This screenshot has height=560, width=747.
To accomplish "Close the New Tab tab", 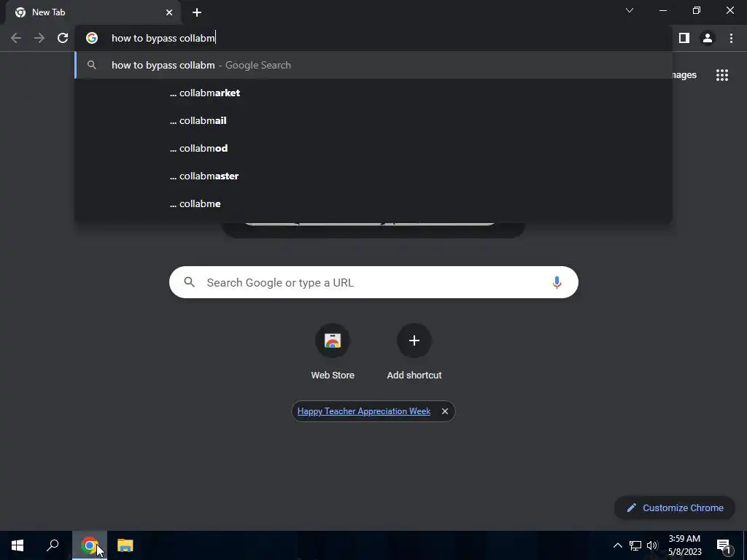I will coord(169,12).
